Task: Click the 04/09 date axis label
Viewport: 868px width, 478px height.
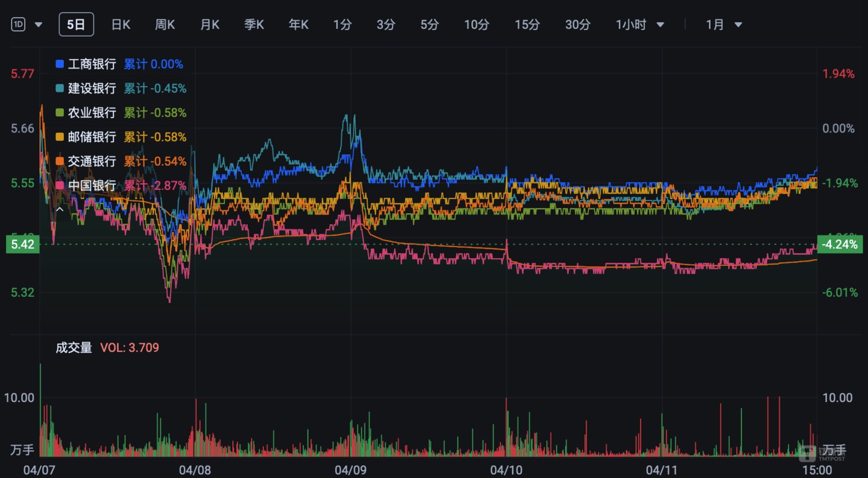Action: pyautogui.click(x=351, y=470)
